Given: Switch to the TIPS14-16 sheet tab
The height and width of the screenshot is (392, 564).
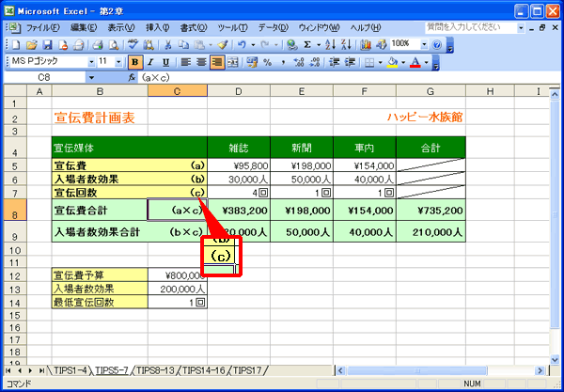Looking at the screenshot, I should click(x=204, y=370).
